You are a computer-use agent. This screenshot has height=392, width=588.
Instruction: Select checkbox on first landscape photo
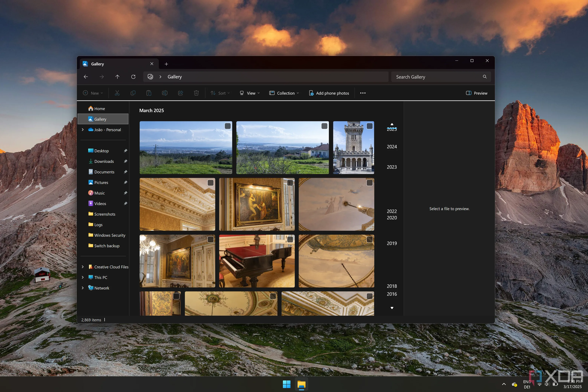click(x=227, y=126)
